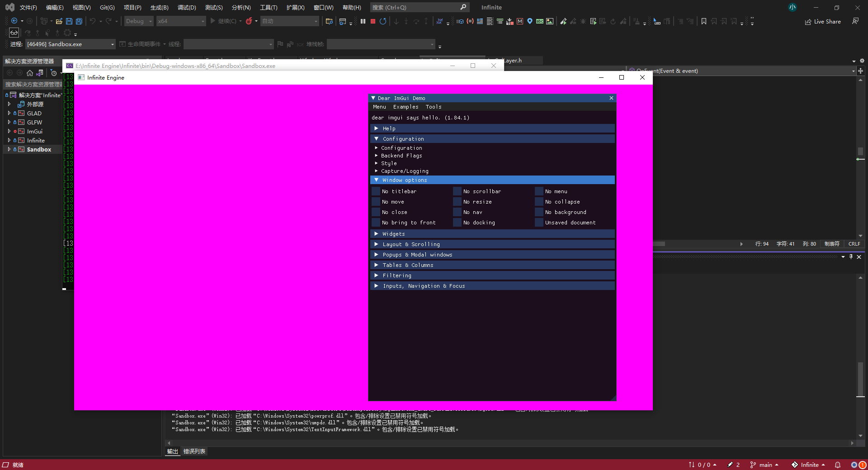Open the Tools menu in ImGui Demo

[x=433, y=107]
